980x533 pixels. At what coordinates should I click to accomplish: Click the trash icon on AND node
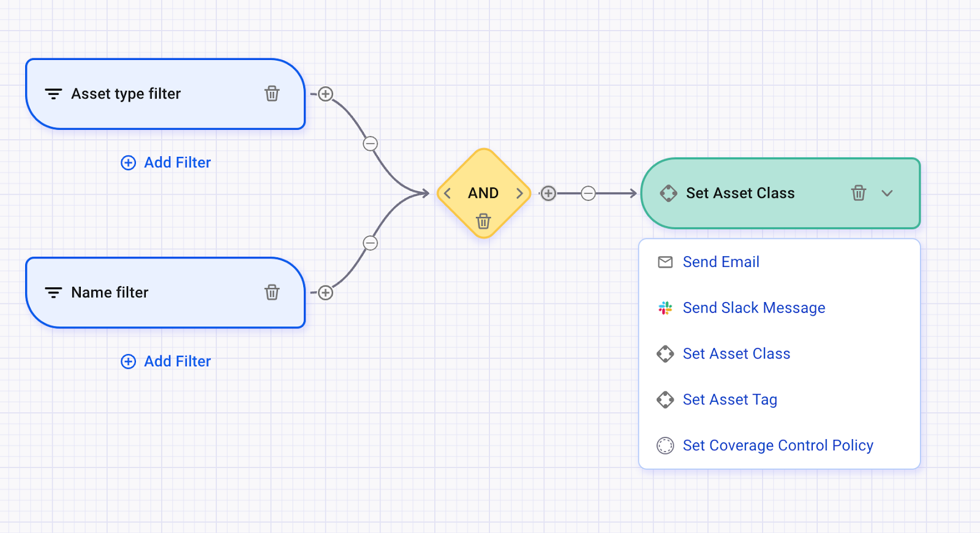click(x=483, y=221)
